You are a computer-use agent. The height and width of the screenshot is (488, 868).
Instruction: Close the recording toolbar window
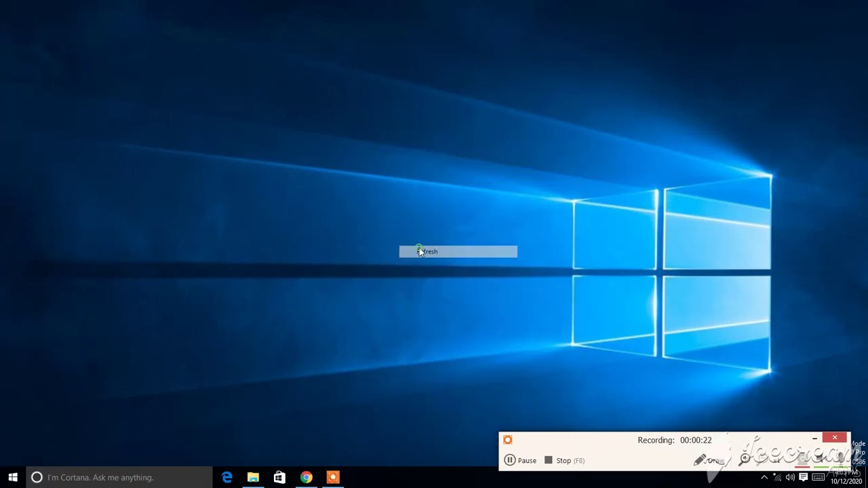[x=835, y=438]
